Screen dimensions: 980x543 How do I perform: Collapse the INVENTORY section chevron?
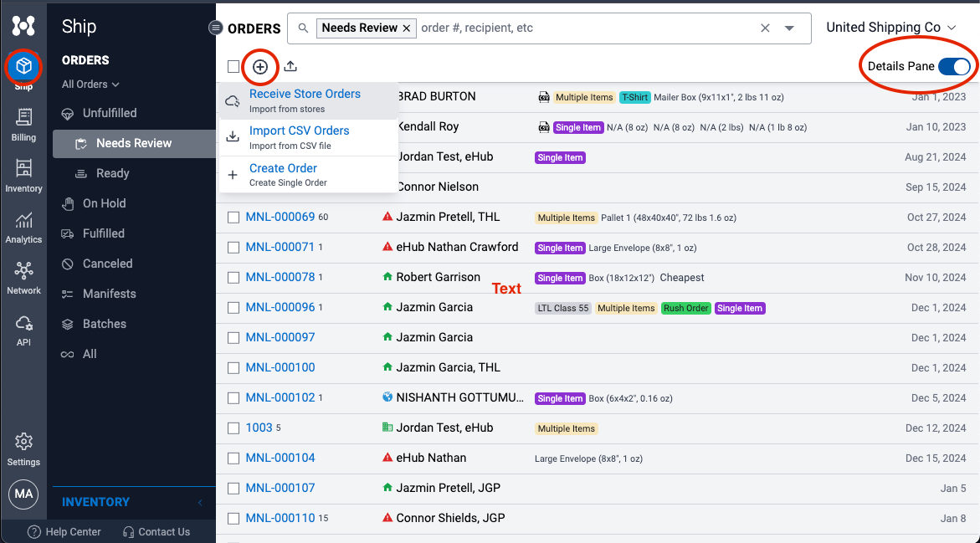pyautogui.click(x=199, y=502)
